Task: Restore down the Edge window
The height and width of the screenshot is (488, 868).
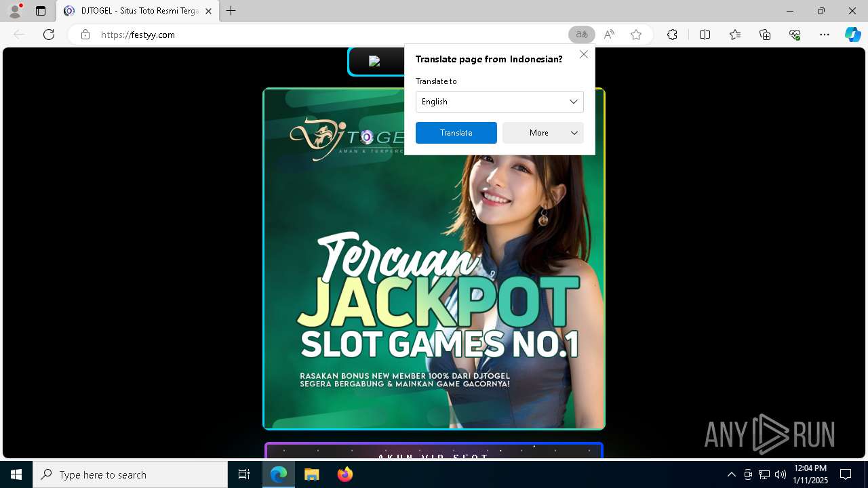Action: (x=821, y=11)
